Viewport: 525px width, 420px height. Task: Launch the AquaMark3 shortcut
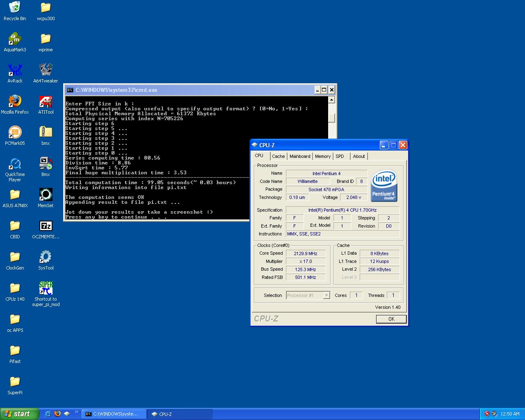pyautogui.click(x=15, y=42)
